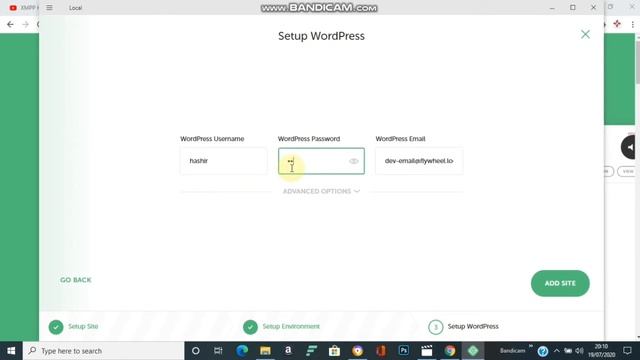Show password using the eye icon

pos(354,161)
